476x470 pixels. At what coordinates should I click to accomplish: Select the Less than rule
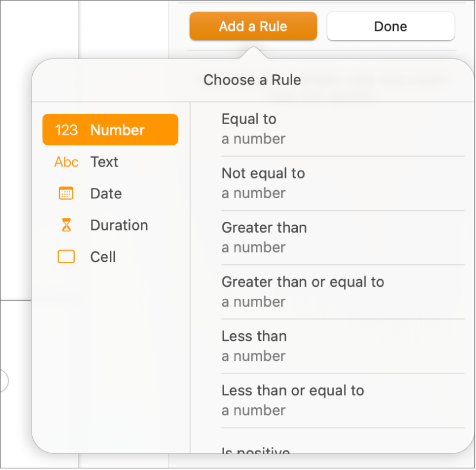point(254,336)
